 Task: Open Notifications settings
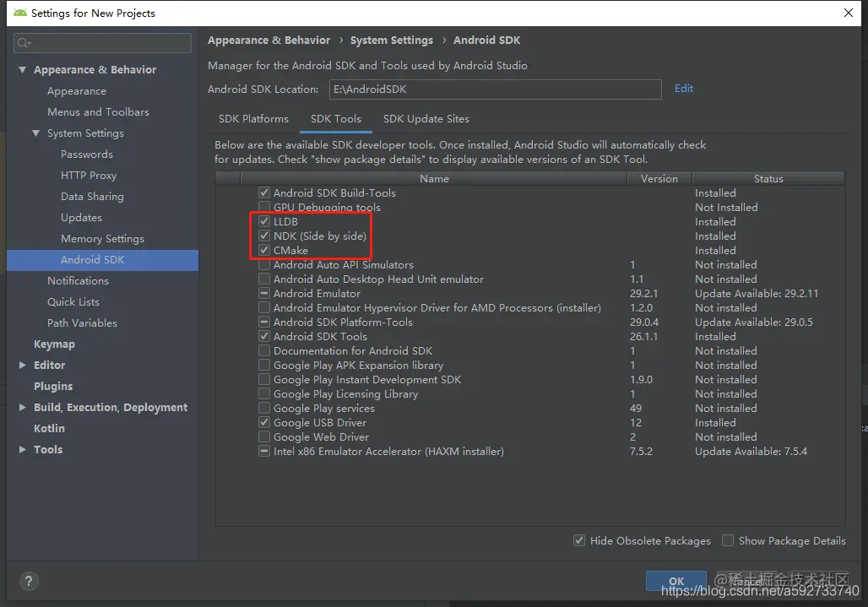(x=78, y=280)
